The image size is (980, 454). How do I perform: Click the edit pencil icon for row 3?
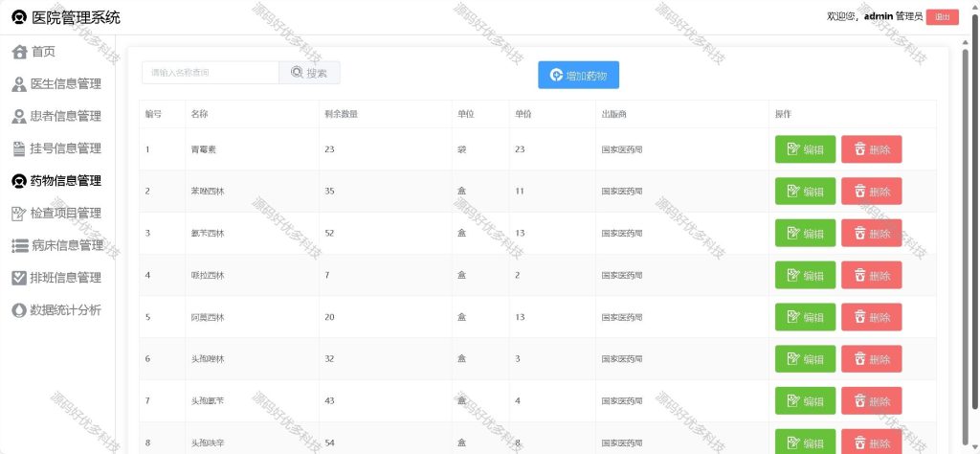793,233
